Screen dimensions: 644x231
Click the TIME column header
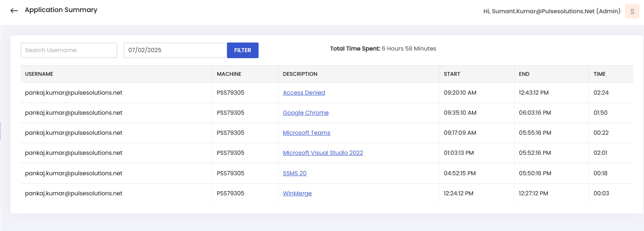pyautogui.click(x=599, y=74)
